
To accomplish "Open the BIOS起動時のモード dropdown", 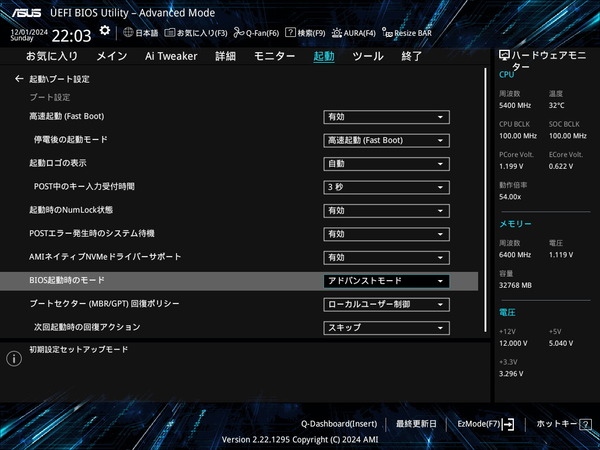I will coord(386,281).
